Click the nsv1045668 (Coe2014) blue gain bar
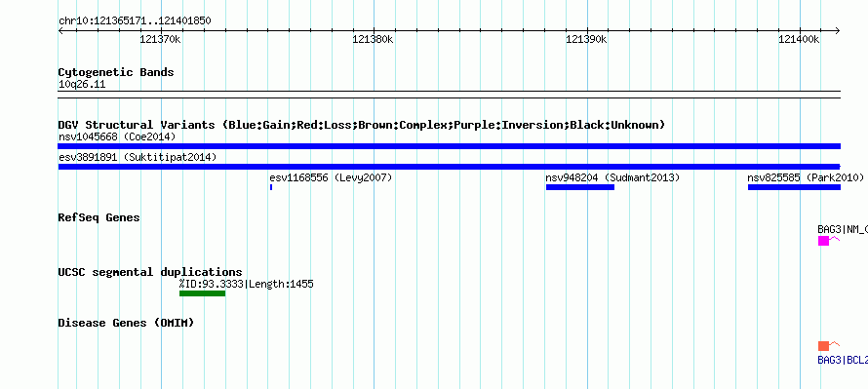The image size is (868, 389). point(449,146)
